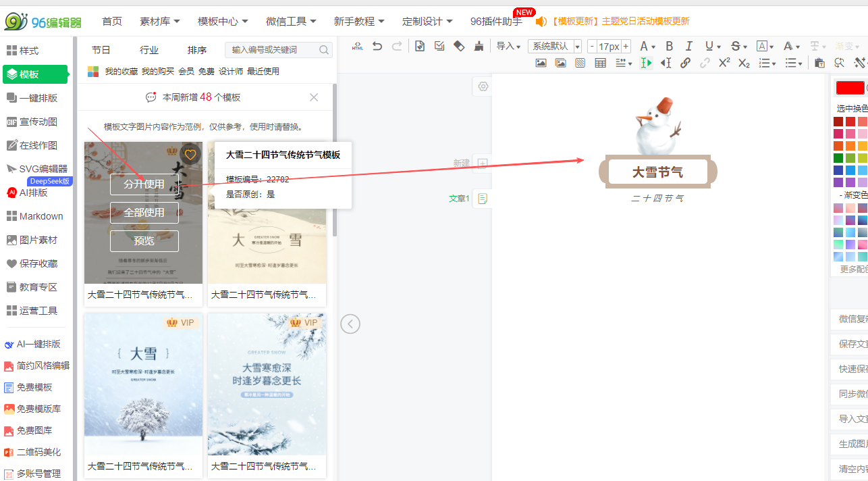Toggle bold formatting
Image resolution: width=868 pixels, height=481 pixels.
click(669, 46)
